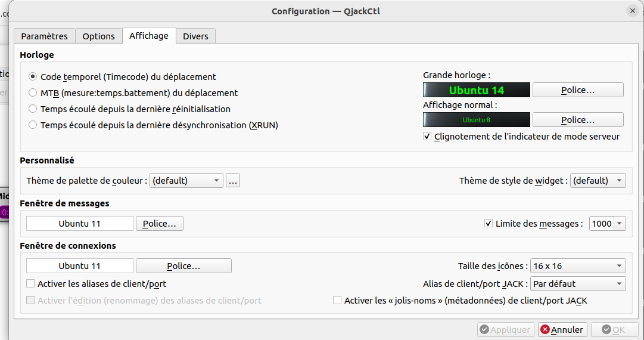Click Police button for Grande horloge font

[577, 90]
